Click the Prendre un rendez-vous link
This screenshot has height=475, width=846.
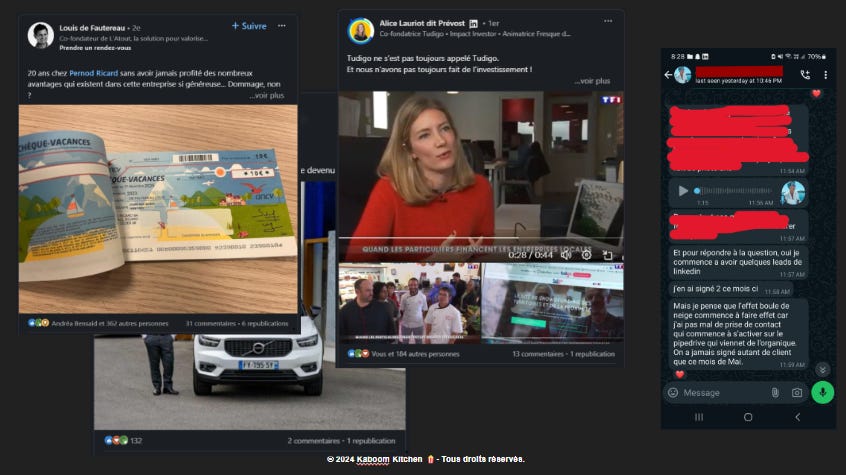pos(95,48)
